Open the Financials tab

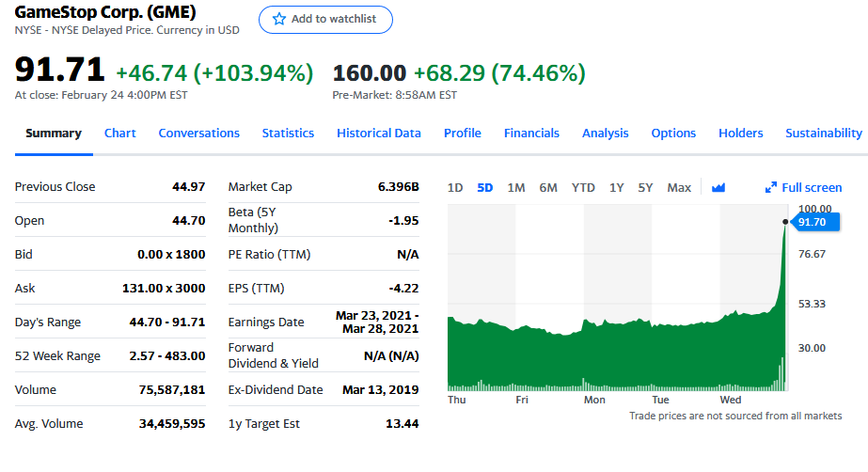tap(531, 134)
